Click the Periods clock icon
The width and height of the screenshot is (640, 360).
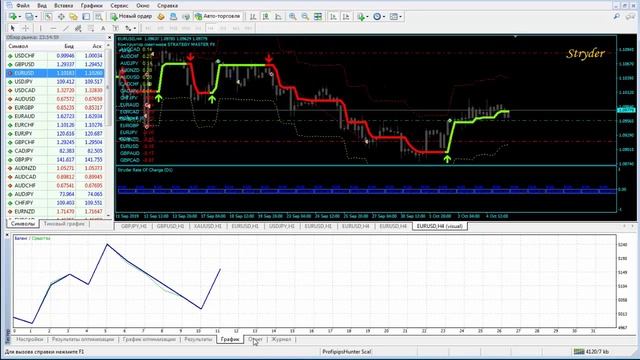coord(377,17)
